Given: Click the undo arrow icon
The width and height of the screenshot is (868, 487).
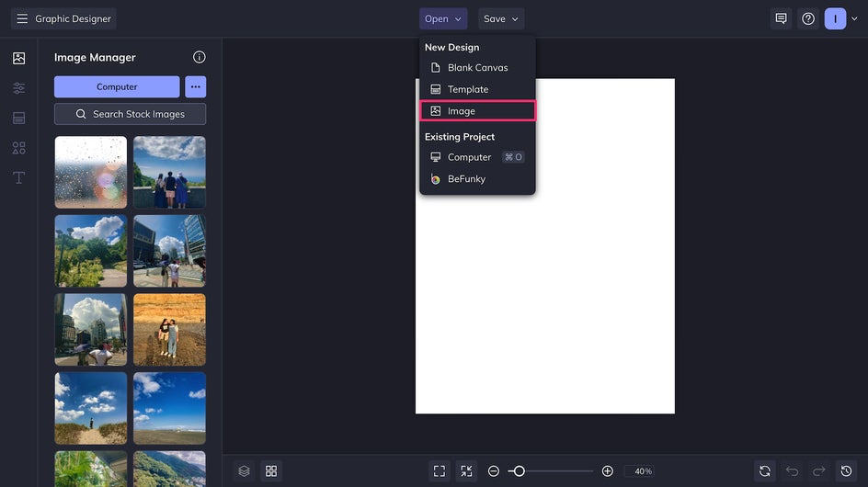Looking at the screenshot, I should point(793,471).
